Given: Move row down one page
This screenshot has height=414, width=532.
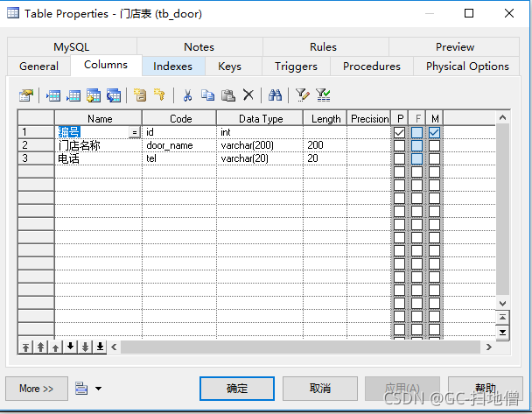Looking at the screenshot, I should point(85,347).
